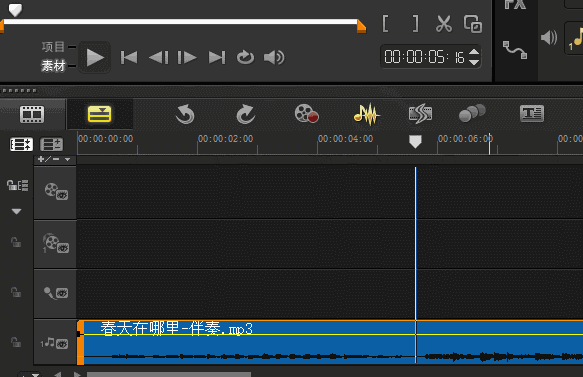Set mark-out with the right bracket
This screenshot has height=377, width=583.
point(416,24)
